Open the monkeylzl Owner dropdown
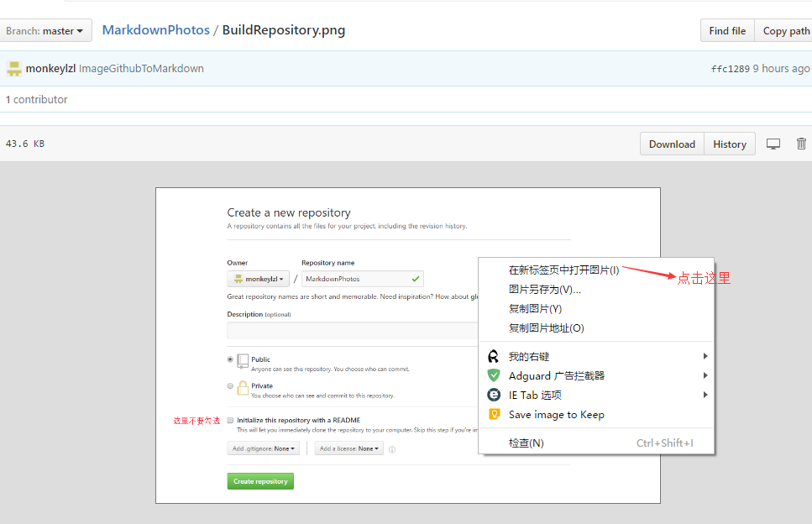Screen dimensions: 812x524 click(x=258, y=279)
